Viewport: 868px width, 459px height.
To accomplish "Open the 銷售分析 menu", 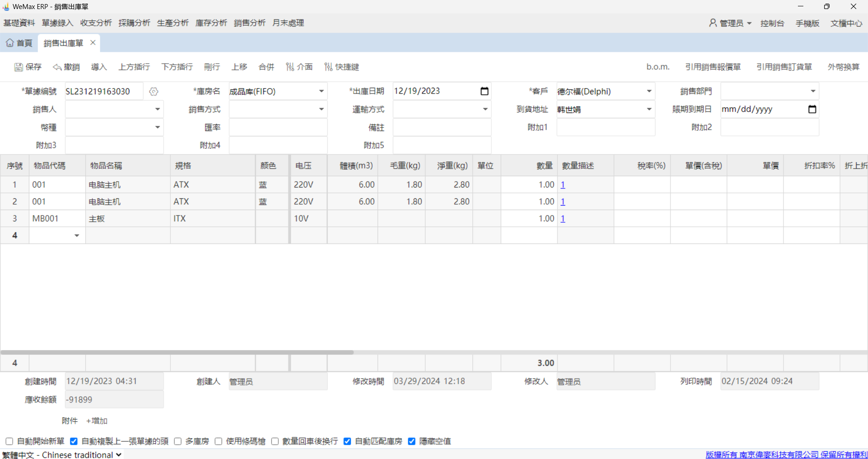I will (250, 23).
